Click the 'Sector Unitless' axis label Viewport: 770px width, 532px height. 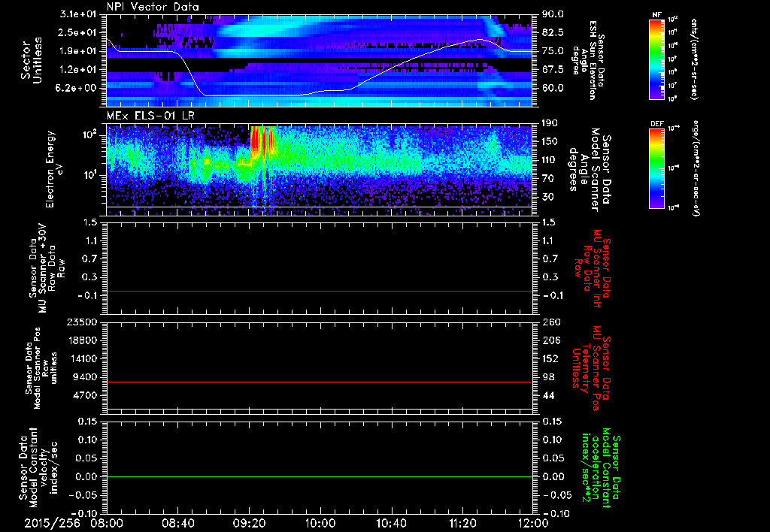[x=32, y=60]
